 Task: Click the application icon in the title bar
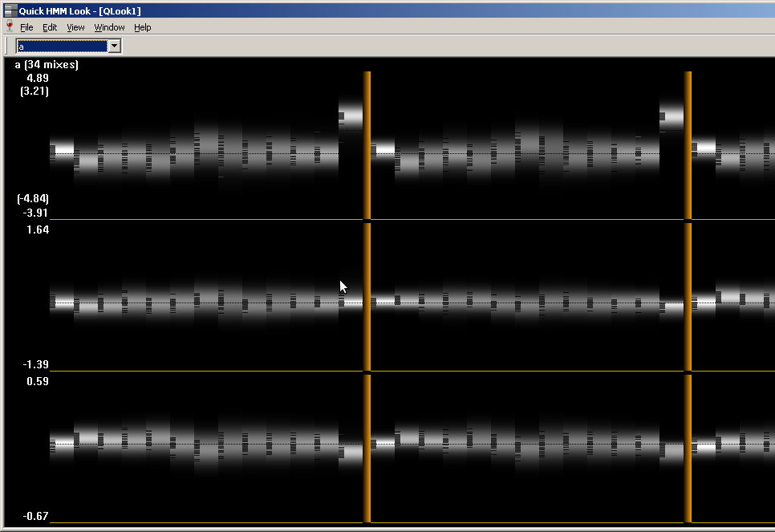(10, 10)
